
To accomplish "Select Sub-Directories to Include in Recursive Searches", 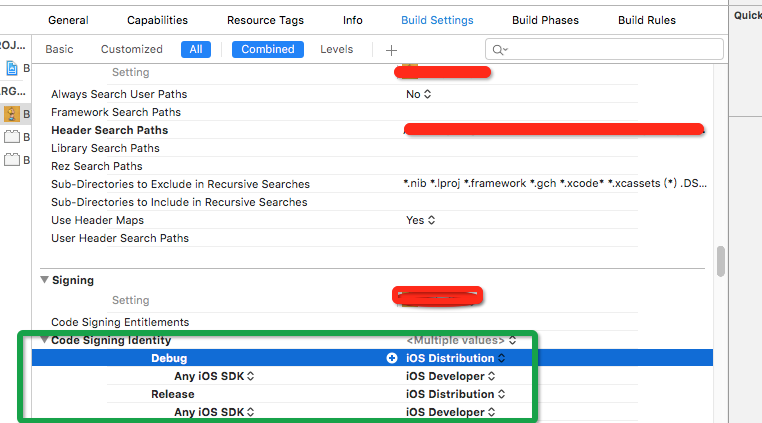I will pos(179,202).
